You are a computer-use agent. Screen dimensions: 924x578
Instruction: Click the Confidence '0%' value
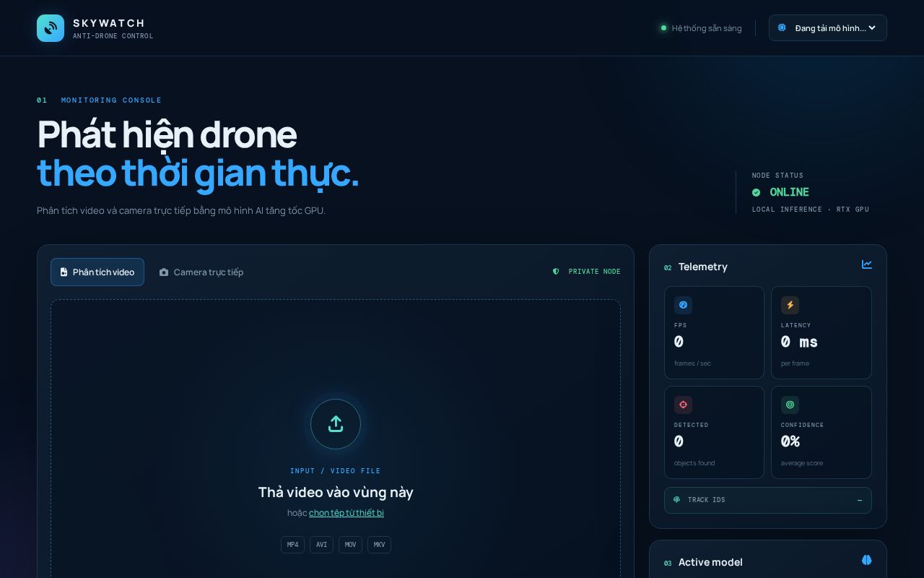pos(790,441)
